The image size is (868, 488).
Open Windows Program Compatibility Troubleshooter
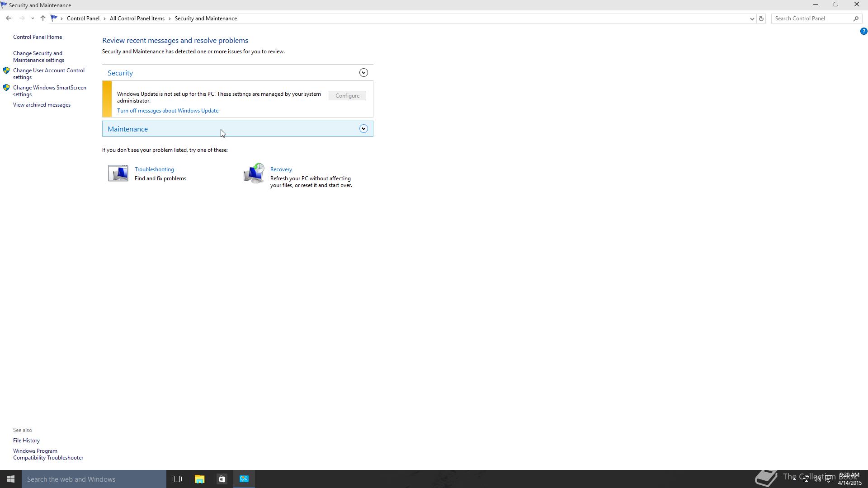48,454
